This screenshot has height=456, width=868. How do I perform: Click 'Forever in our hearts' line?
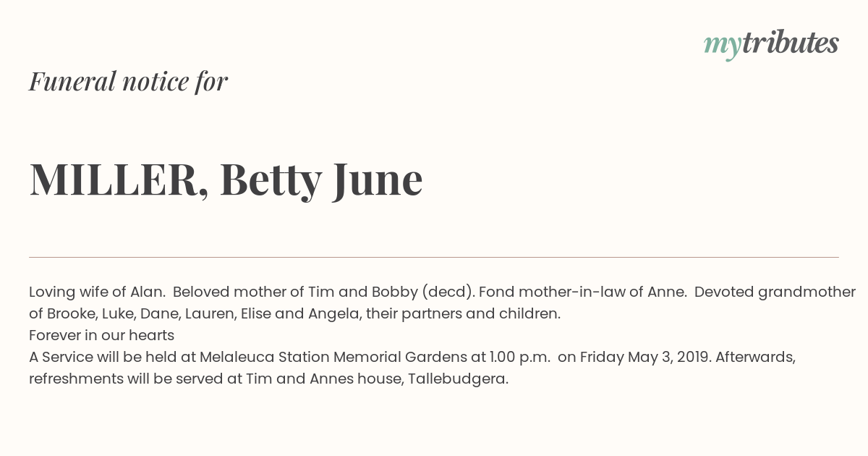coord(102,335)
